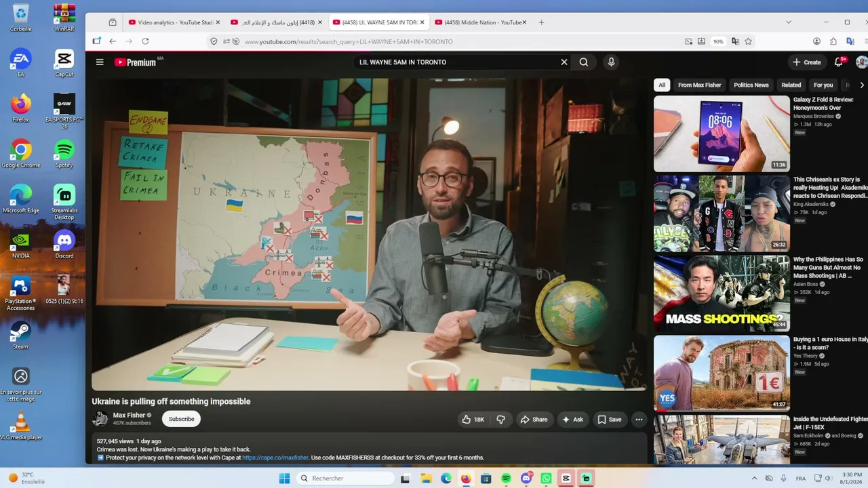Image resolution: width=868 pixels, height=488 pixels.
Task: Dislike the video with thumbs down
Action: (500, 420)
